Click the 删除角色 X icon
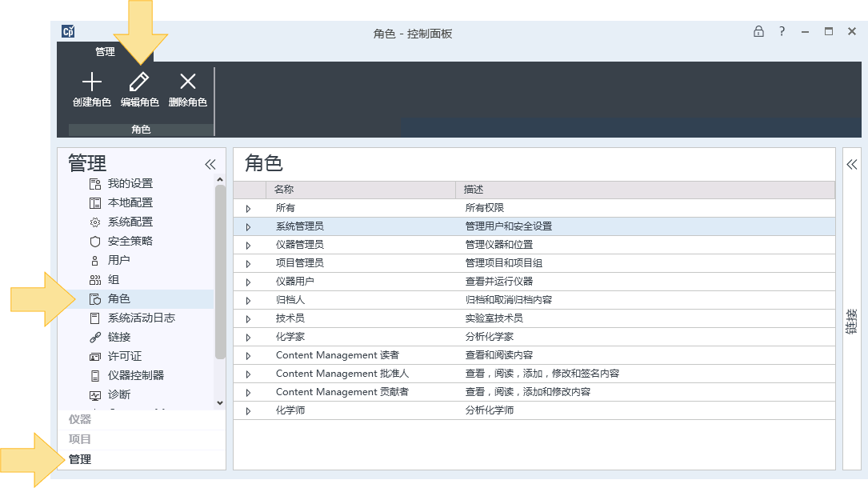The width and height of the screenshot is (868, 488). (188, 82)
